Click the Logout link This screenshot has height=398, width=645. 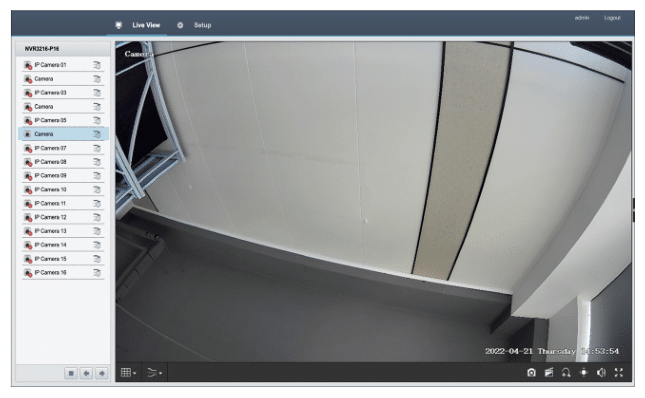(x=612, y=18)
